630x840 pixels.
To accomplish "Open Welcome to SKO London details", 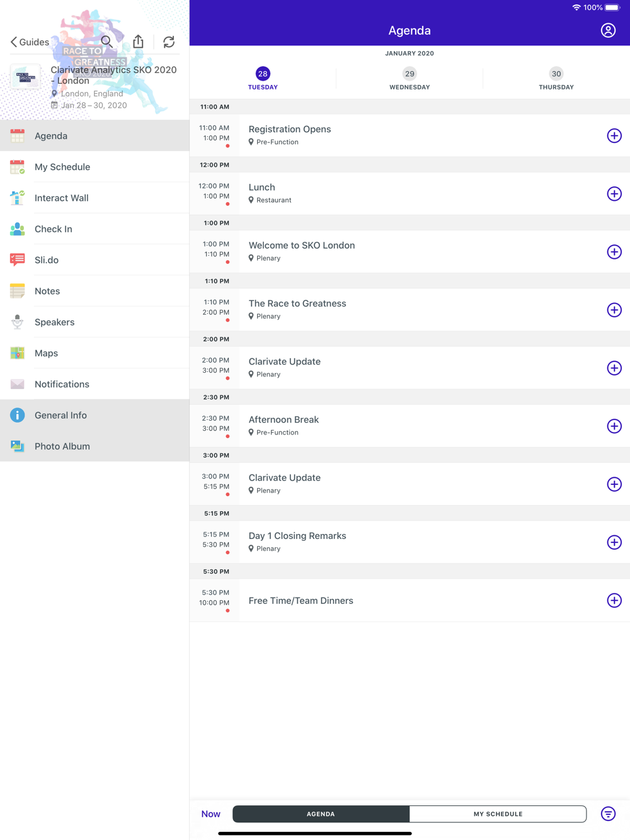I will coord(409,252).
